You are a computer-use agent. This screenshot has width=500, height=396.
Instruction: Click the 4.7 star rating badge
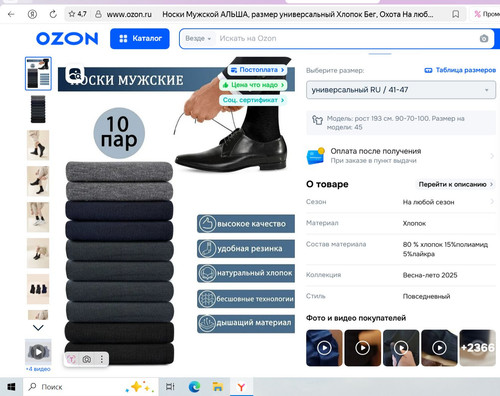tap(77, 14)
